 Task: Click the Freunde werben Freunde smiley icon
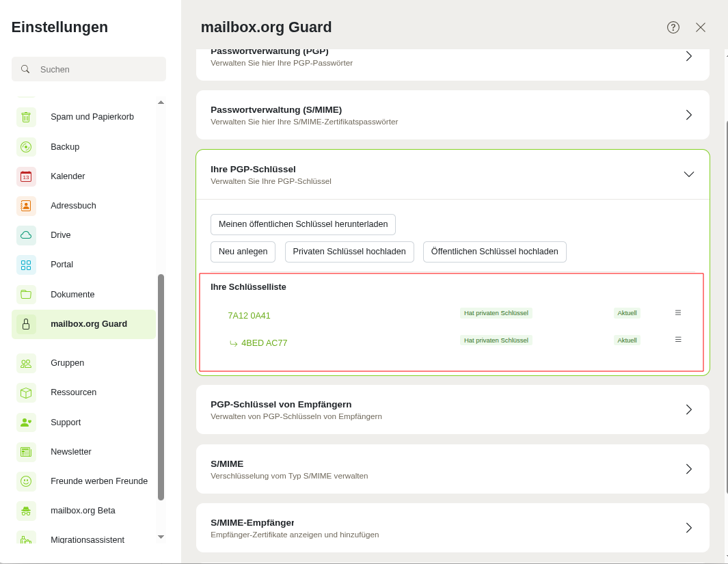26,481
